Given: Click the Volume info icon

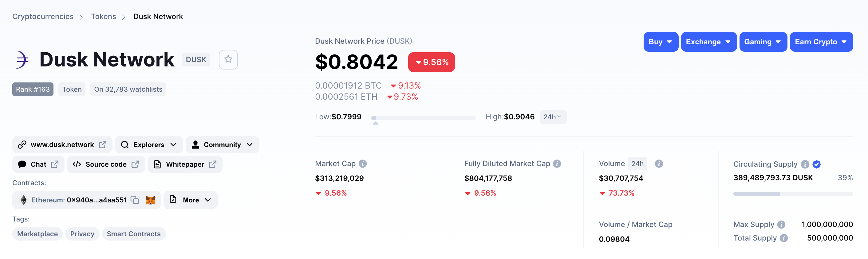Looking at the screenshot, I should tap(659, 164).
